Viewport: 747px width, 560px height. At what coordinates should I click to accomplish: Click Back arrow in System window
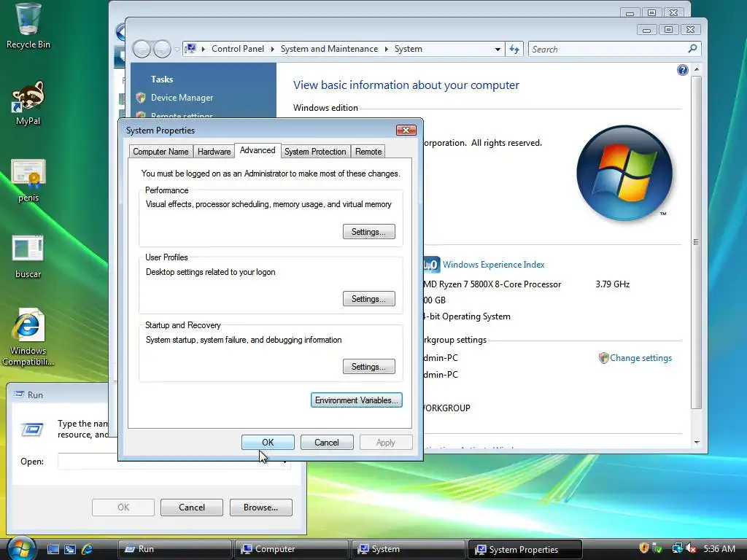[142, 49]
